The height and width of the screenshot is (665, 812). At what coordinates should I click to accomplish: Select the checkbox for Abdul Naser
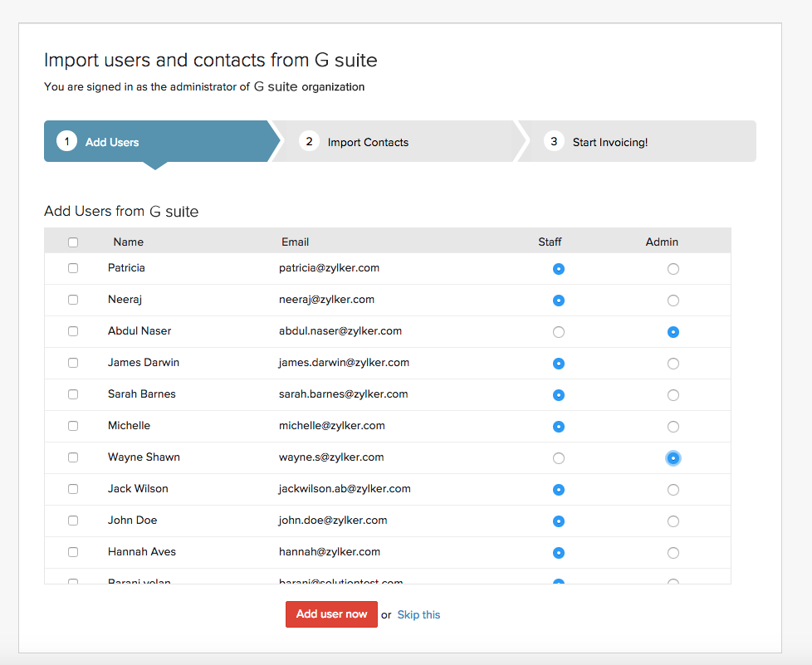(73, 331)
